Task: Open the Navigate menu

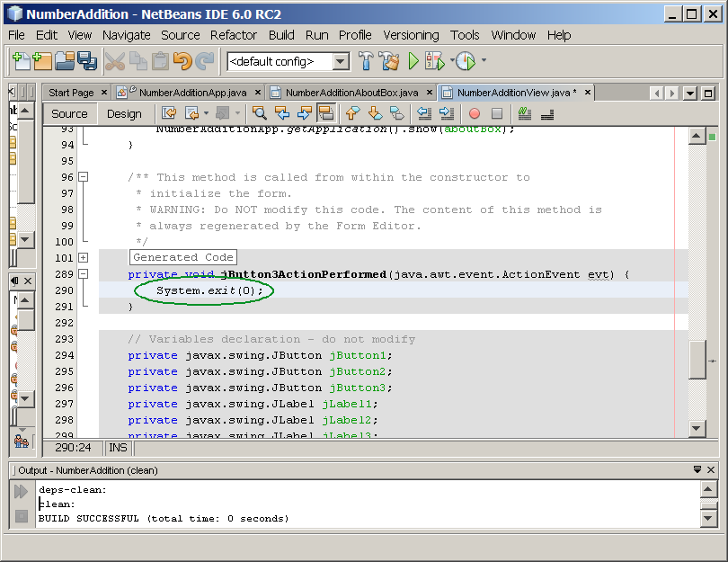Action: (x=127, y=35)
